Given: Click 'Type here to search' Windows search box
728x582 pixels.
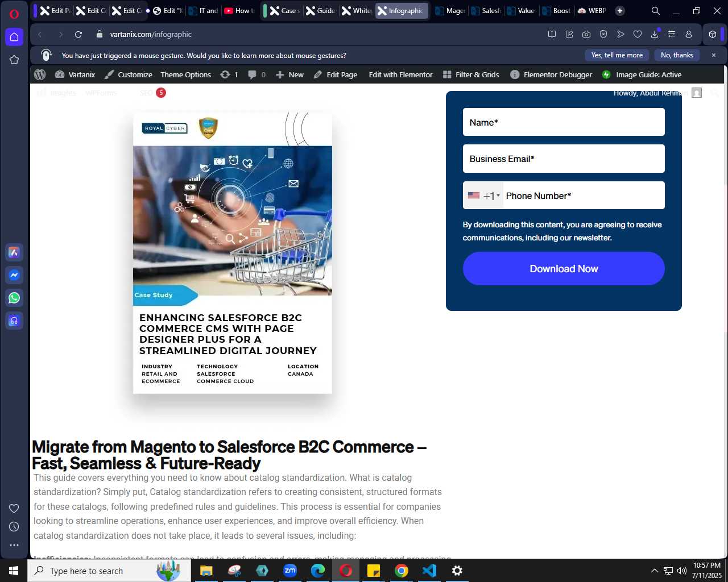Looking at the screenshot, I should click(109, 571).
